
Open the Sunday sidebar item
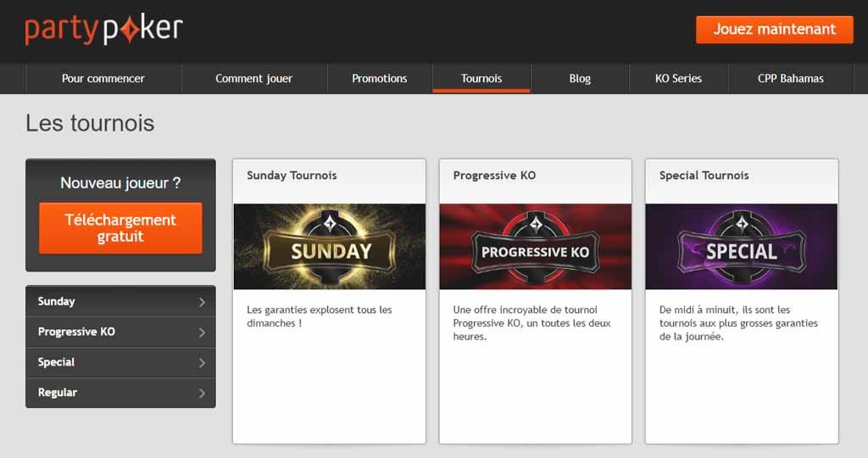pyautogui.click(x=120, y=301)
